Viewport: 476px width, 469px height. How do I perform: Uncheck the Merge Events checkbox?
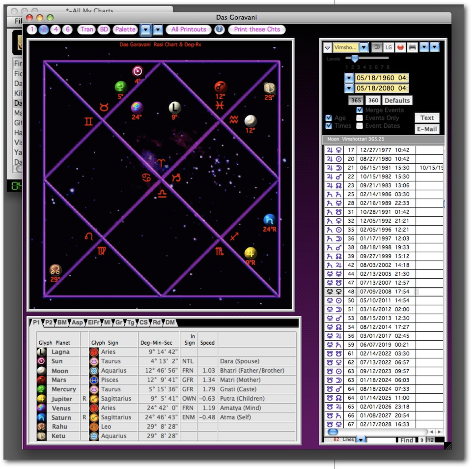pos(360,110)
